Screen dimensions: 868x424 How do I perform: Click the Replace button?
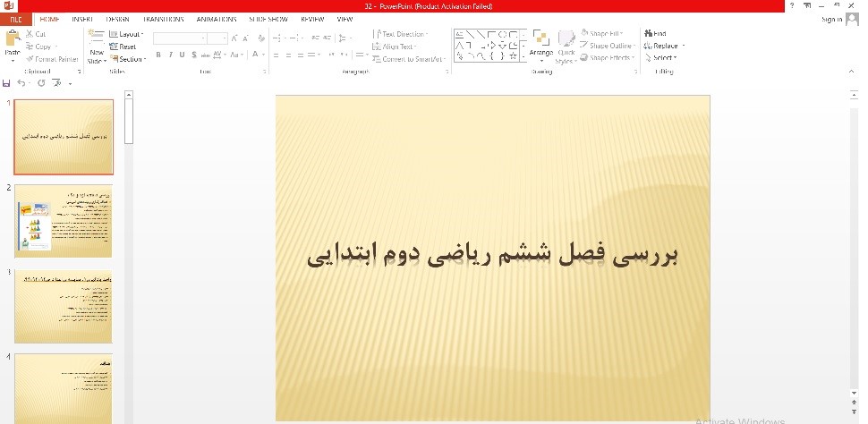tap(663, 46)
